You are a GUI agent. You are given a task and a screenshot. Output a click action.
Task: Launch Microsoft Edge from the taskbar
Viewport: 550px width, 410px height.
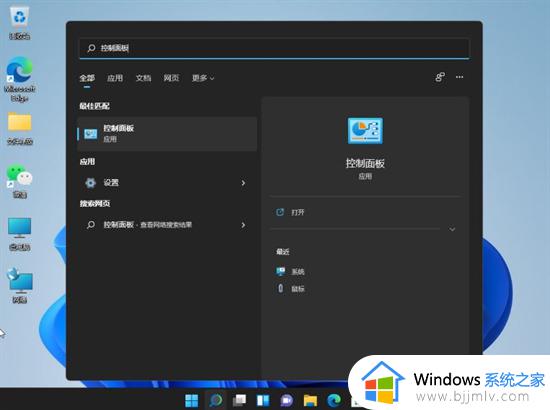coord(334,401)
